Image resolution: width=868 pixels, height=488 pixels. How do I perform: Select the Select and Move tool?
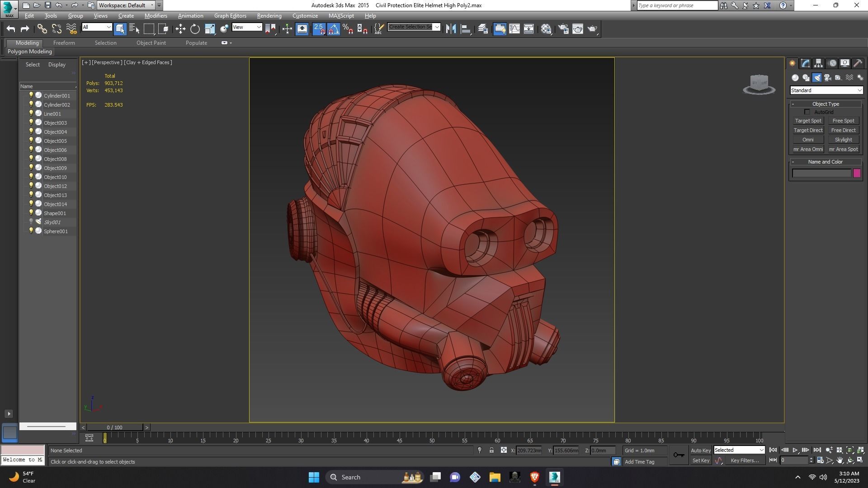point(180,28)
